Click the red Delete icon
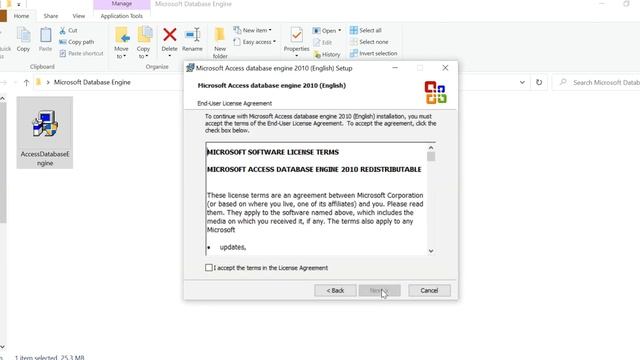This screenshot has height=360, width=640. (169, 35)
